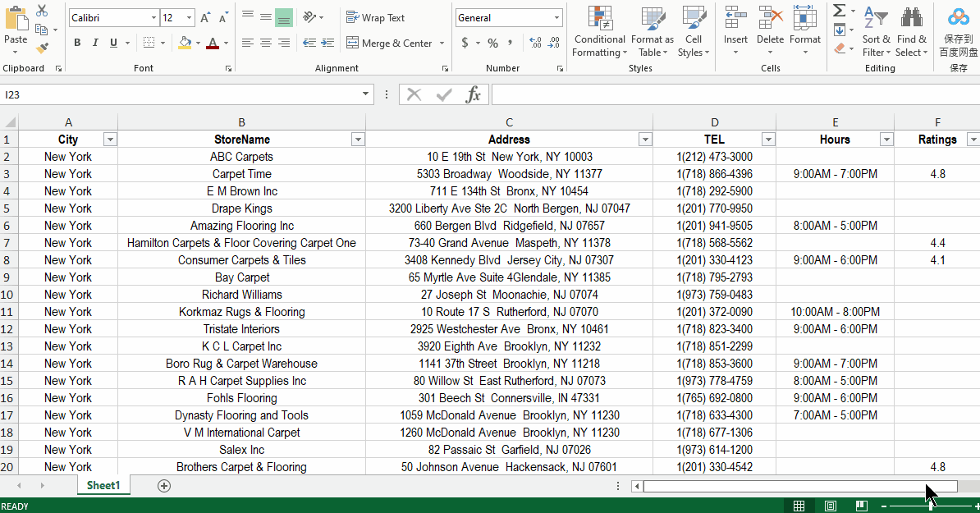Click the Wrap Text button
This screenshot has width=980, height=513.
coord(376,17)
